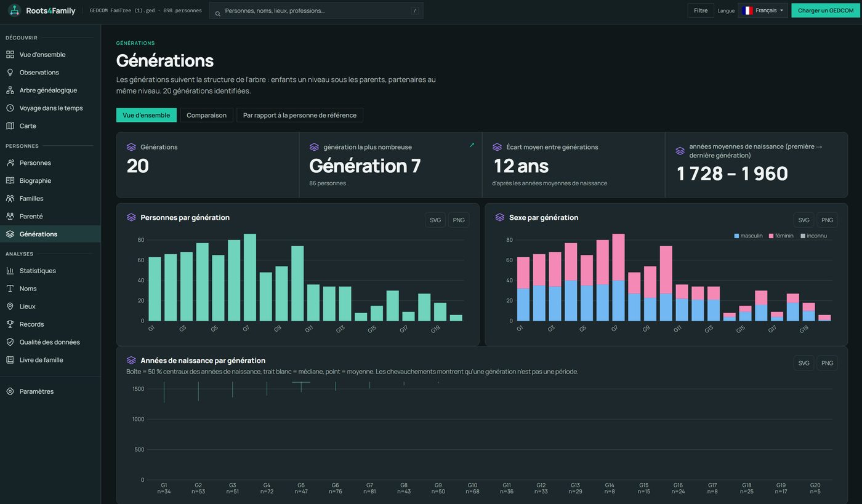The image size is (862, 504).
Task: Select the Vue d'ensemble tab
Action: [x=146, y=115]
